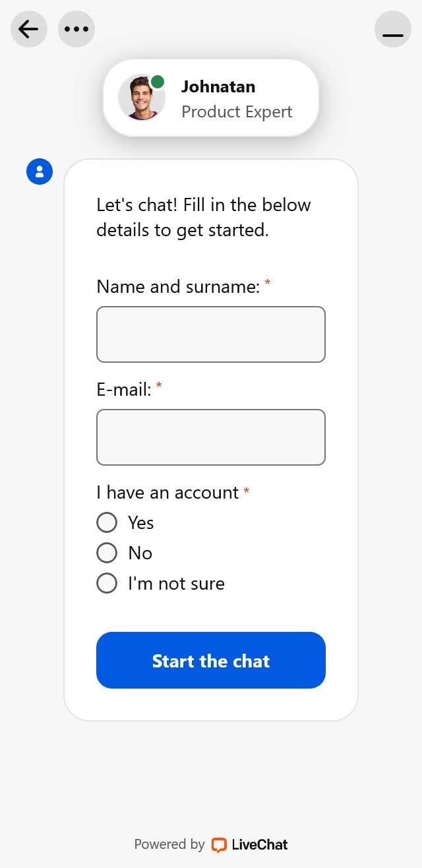Open the three-dots more options menu

[x=76, y=29]
